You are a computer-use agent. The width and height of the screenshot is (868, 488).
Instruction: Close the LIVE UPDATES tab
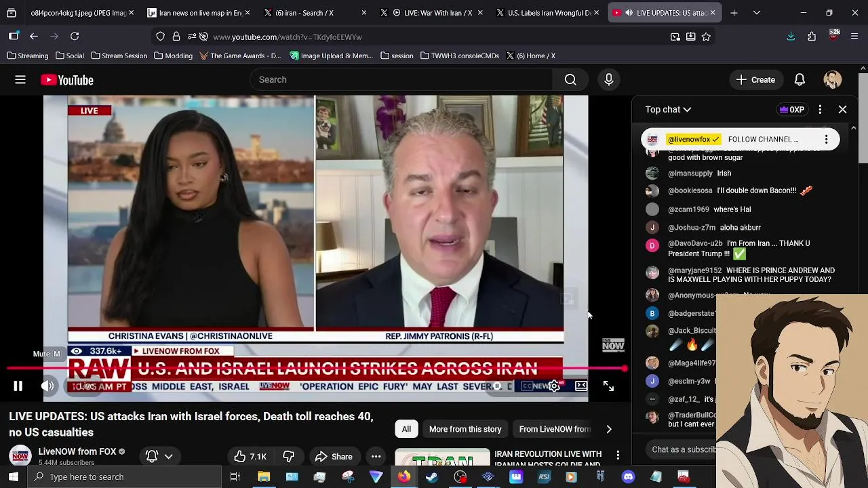pyautogui.click(x=713, y=12)
